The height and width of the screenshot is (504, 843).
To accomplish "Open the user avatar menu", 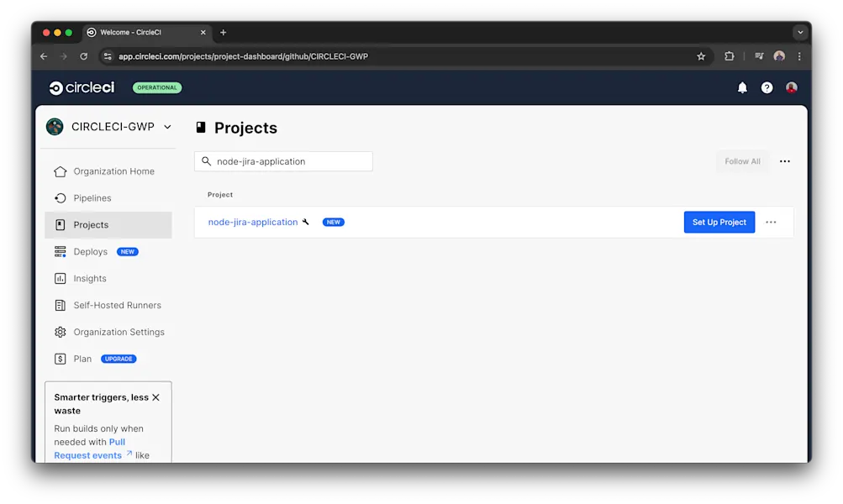I will (791, 87).
